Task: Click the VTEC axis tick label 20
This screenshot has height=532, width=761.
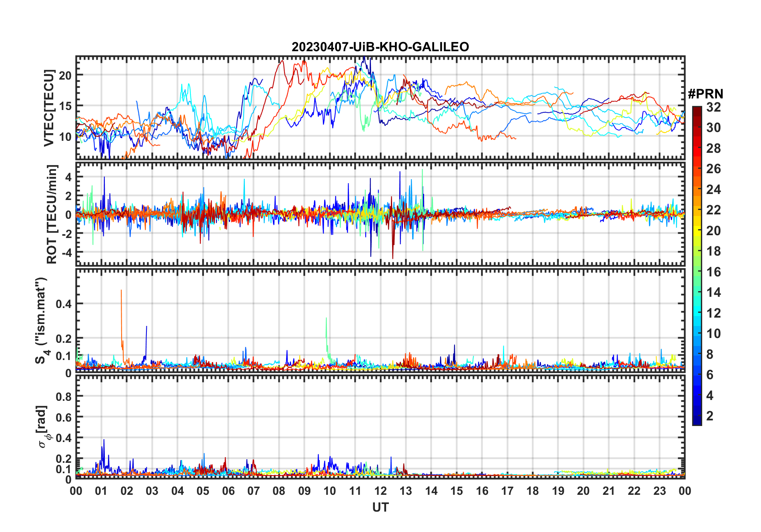Action: [x=65, y=75]
